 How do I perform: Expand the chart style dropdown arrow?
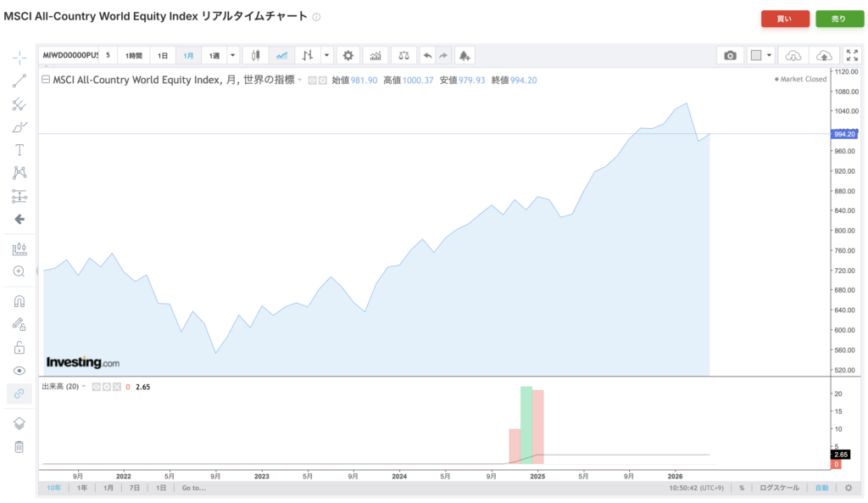coord(327,55)
